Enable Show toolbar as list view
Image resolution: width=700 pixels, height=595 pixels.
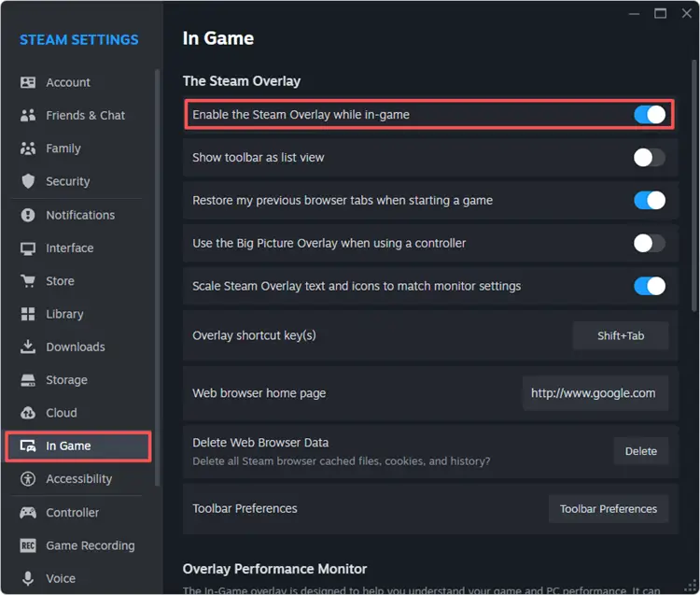649,157
